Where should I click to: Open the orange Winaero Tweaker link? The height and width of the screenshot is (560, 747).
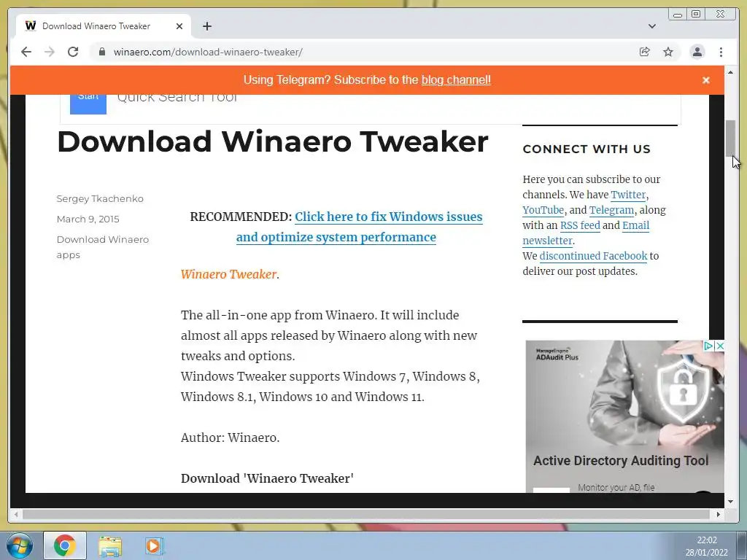click(x=228, y=274)
